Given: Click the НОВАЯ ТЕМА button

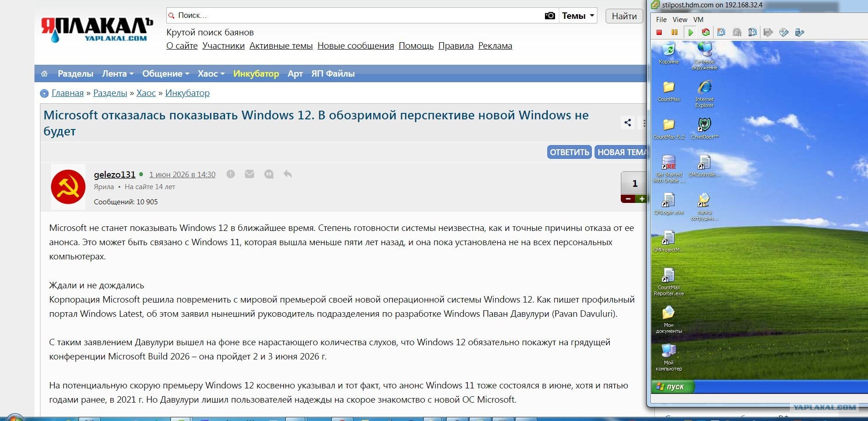Looking at the screenshot, I should 621,152.
